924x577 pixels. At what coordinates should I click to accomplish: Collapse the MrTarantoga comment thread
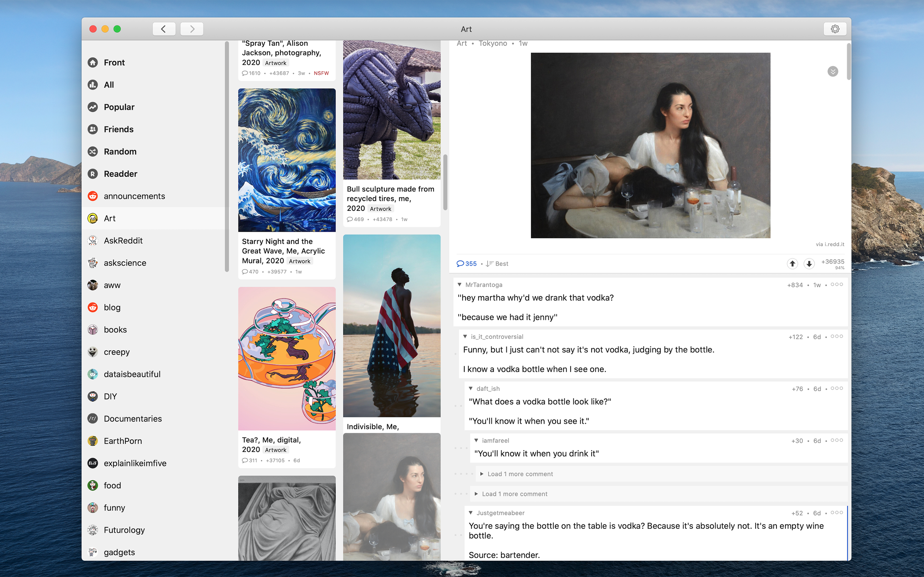pyautogui.click(x=460, y=285)
